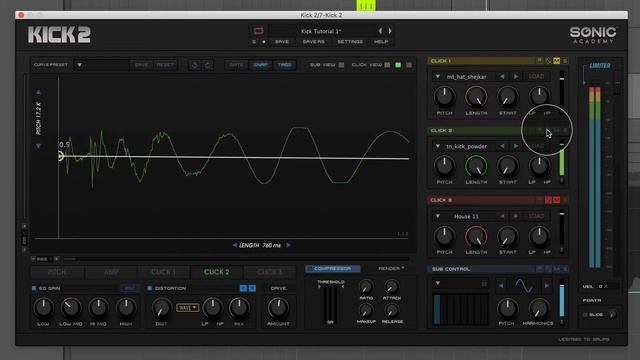Image resolution: width=640 pixels, height=360 pixels.
Task: Switch to the Click 1 tab
Action: 163,272
